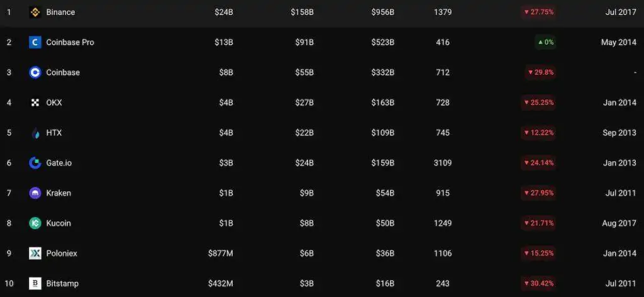Image resolution: width=644 pixels, height=297 pixels.
Task: Click the Kraken logo icon
Action: tap(35, 193)
